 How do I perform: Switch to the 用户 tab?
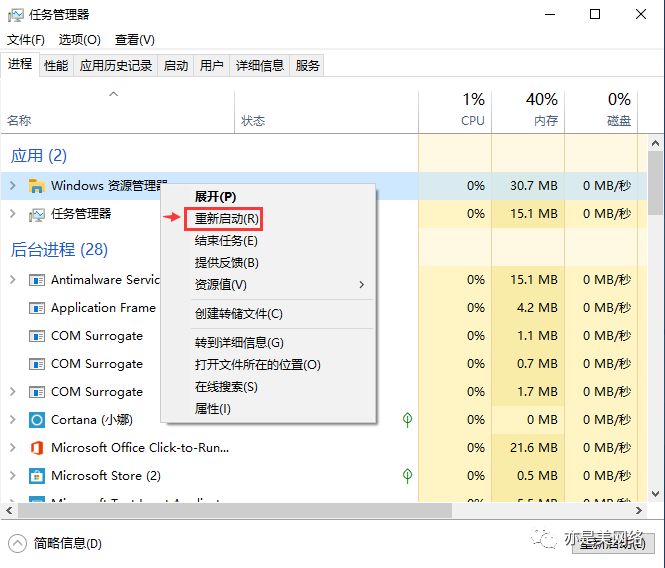click(x=211, y=66)
